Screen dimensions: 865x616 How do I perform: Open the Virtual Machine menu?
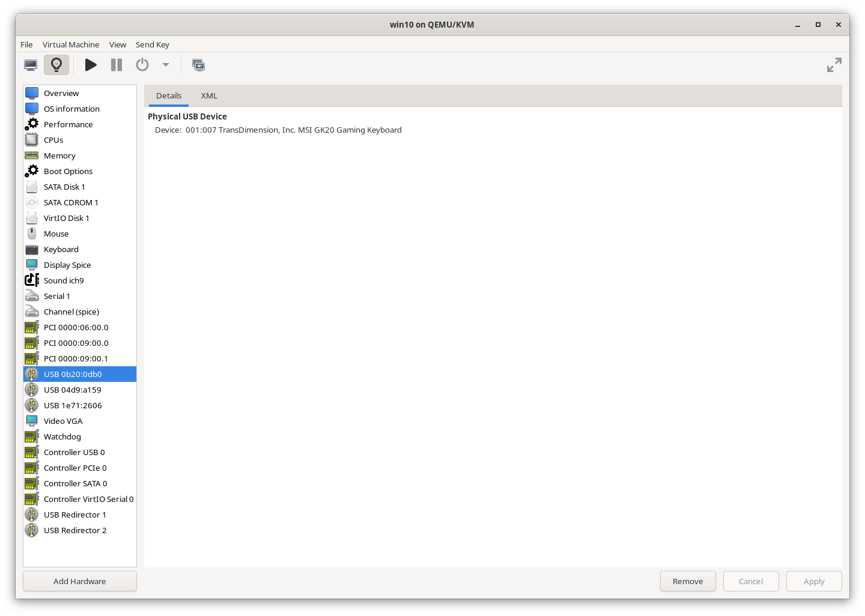[71, 44]
